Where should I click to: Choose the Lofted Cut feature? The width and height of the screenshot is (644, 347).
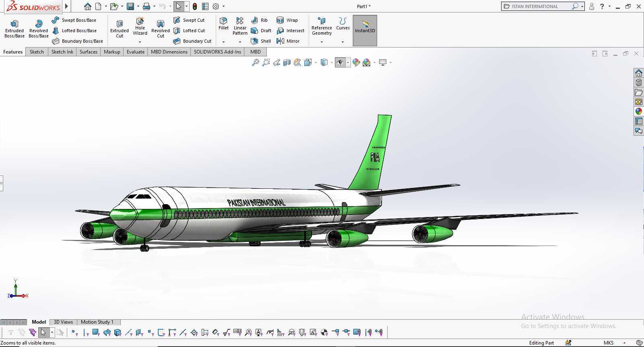coord(189,31)
